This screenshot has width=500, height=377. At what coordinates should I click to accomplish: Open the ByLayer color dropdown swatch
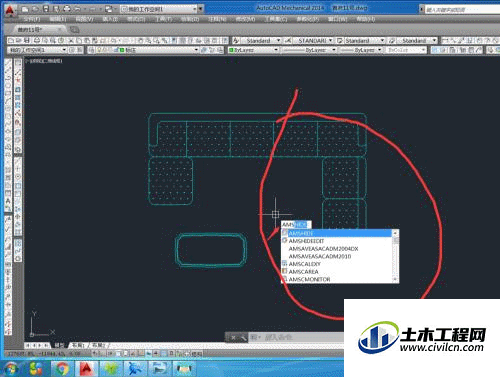[x=254, y=50]
